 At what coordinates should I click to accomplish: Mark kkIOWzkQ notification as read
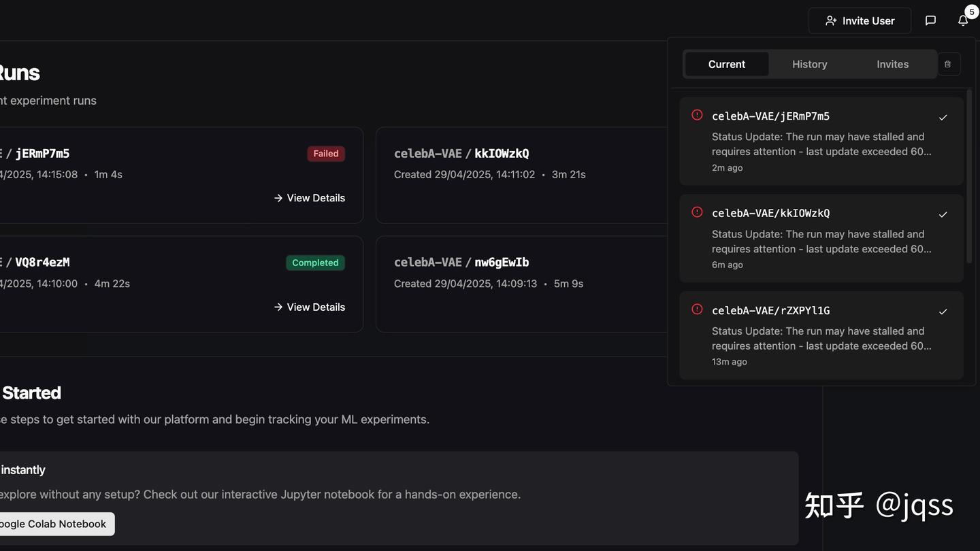[x=943, y=214]
